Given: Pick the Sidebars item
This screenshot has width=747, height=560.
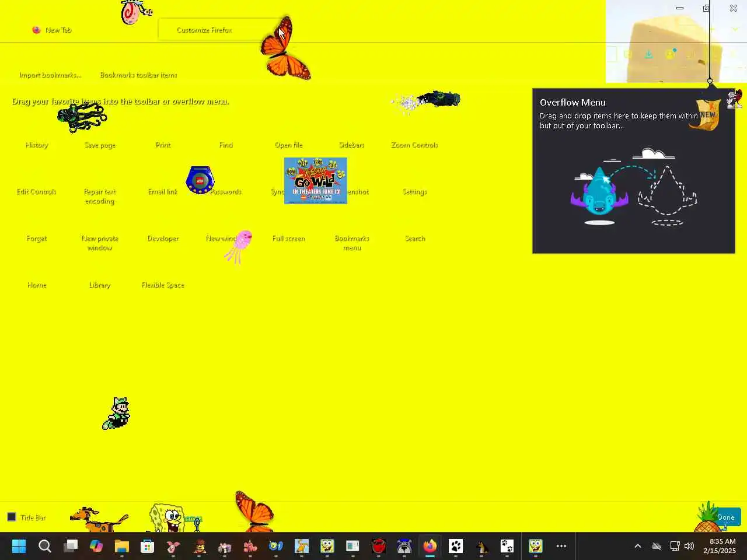Looking at the screenshot, I should (x=352, y=145).
